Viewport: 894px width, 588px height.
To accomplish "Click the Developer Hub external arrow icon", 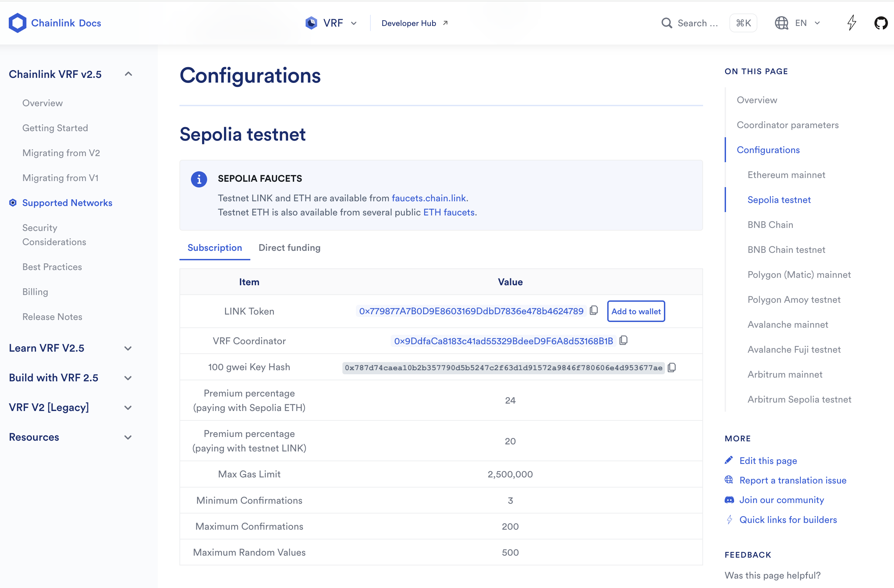I will [445, 23].
